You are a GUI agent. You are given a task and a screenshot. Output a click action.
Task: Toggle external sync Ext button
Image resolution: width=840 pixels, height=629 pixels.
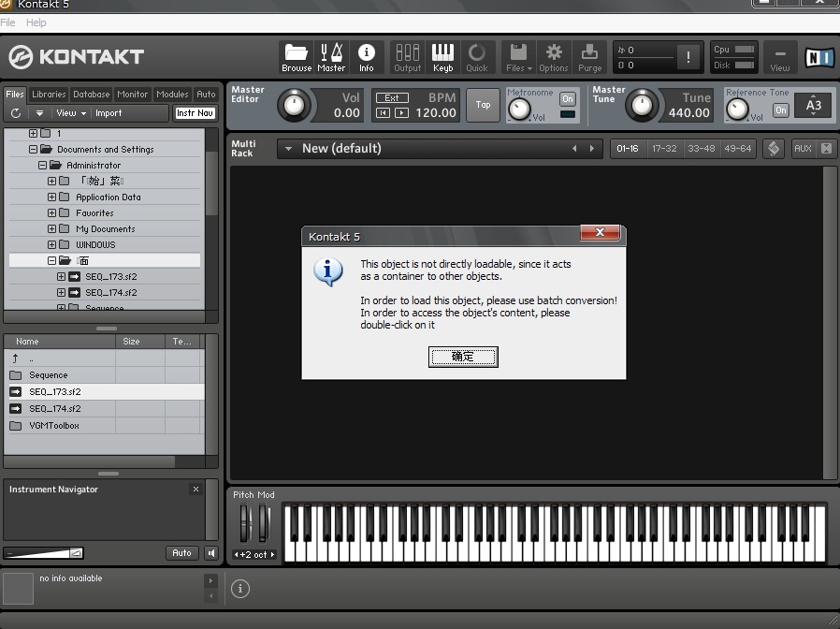392,97
